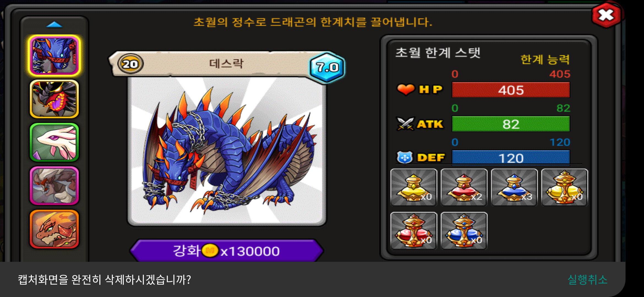Select the yellow potion with x0 count
The height and width of the screenshot is (297, 644).
pos(414,188)
